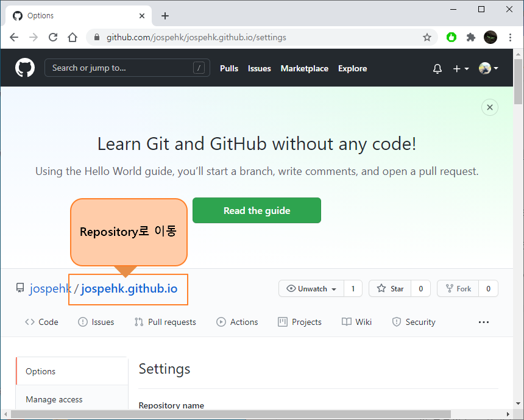Bookmark this page with star icon
The height and width of the screenshot is (420, 524).
pos(427,37)
